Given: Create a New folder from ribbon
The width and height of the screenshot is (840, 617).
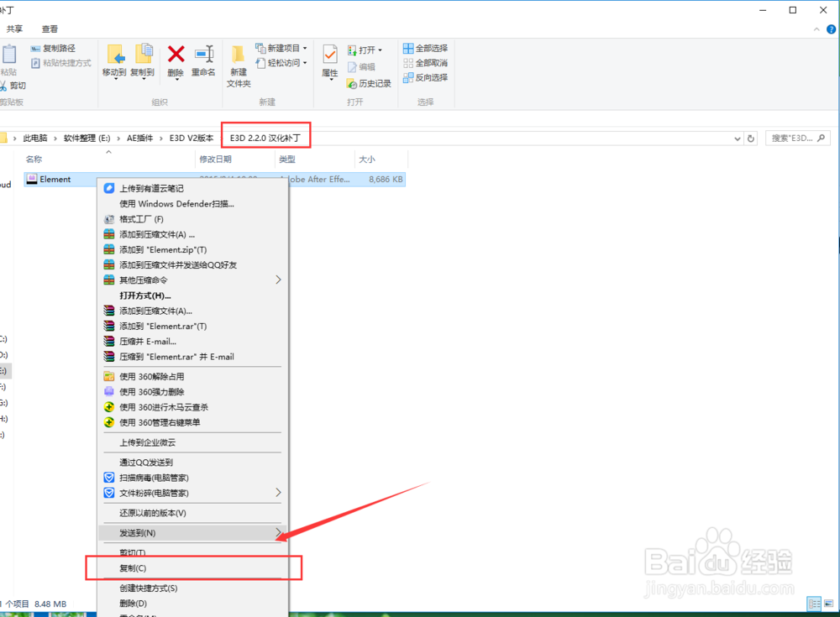Looking at the screenshot, I should click(239, 66).
